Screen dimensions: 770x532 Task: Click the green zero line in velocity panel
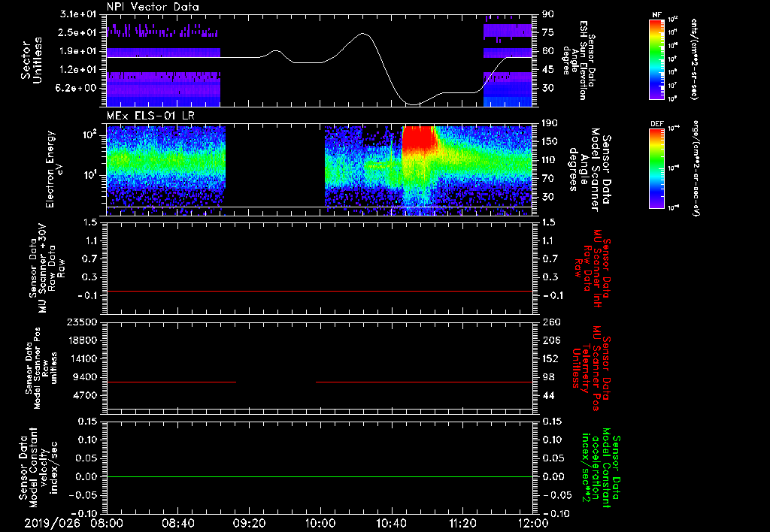[320, 476]
